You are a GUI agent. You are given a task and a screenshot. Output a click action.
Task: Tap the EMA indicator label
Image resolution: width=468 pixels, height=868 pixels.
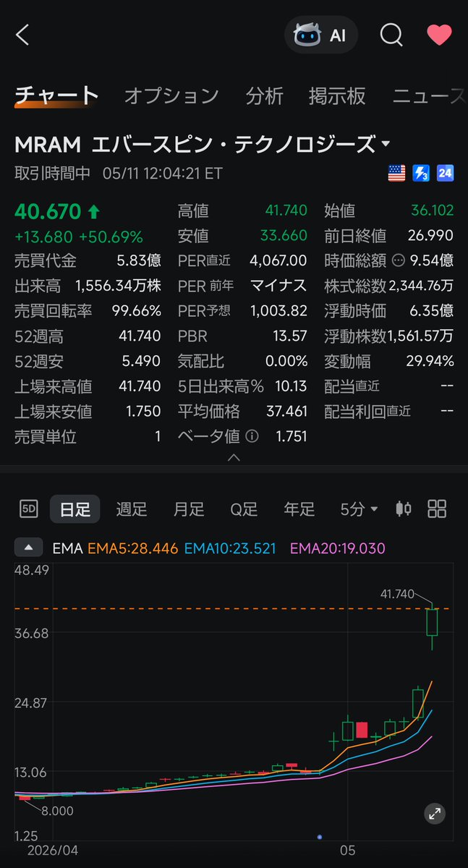tap(67, 548)
